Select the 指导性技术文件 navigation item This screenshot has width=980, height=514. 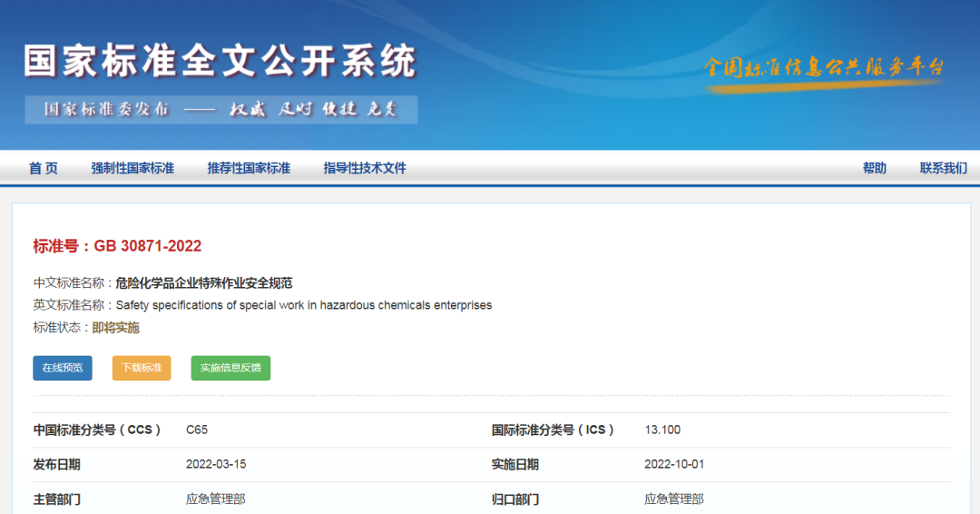point(365,168)
